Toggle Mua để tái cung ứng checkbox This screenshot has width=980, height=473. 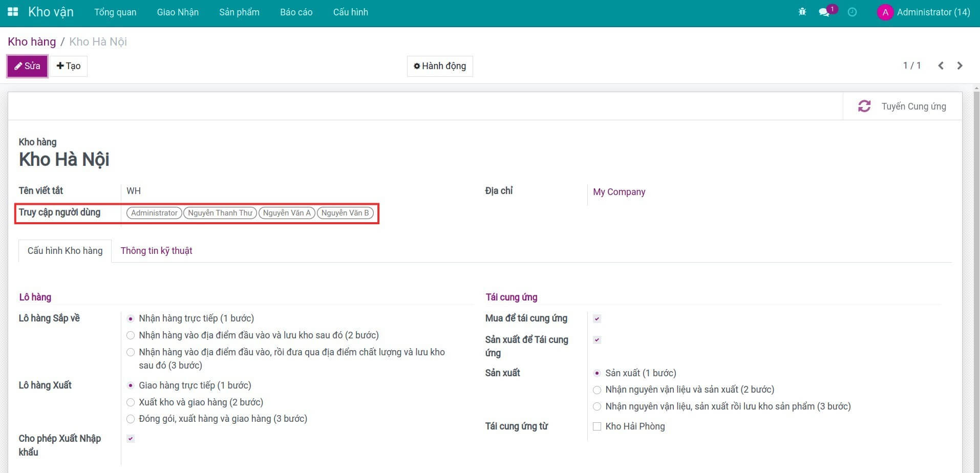point(596,318)
